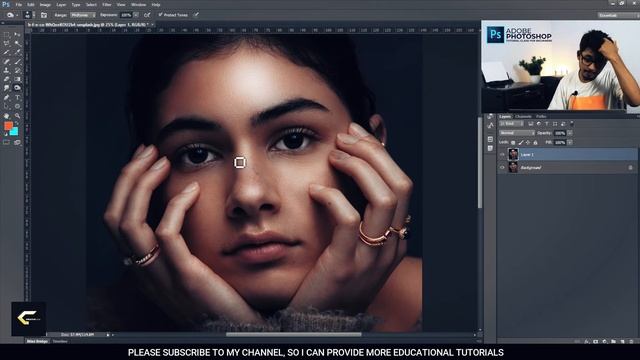Screen dimensions: 640x360
Task: Select the Zoom tool
Action: tap(18, 116)
